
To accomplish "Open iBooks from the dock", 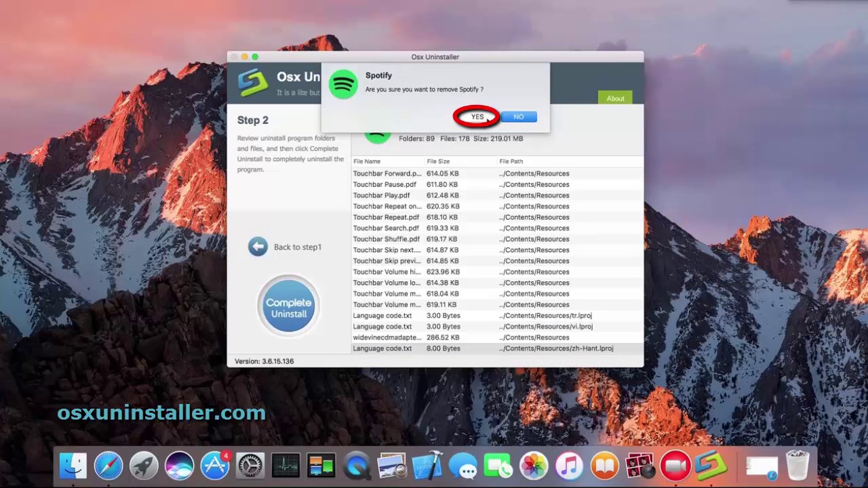I will pyautogui.click(x=605, y=466).
